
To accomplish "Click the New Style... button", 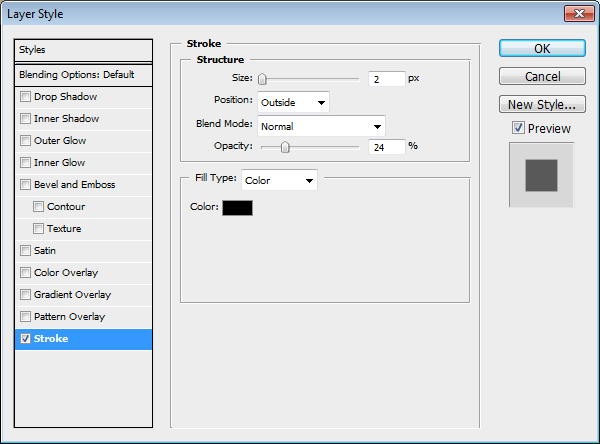I will click(542, 104).
